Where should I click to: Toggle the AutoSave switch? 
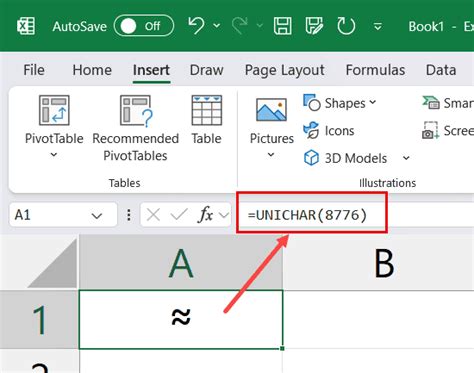point(144,26)
